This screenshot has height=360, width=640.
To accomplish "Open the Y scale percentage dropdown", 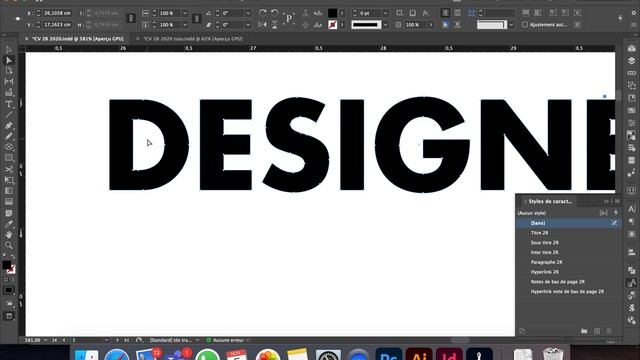I will click(x=185, y=25).
